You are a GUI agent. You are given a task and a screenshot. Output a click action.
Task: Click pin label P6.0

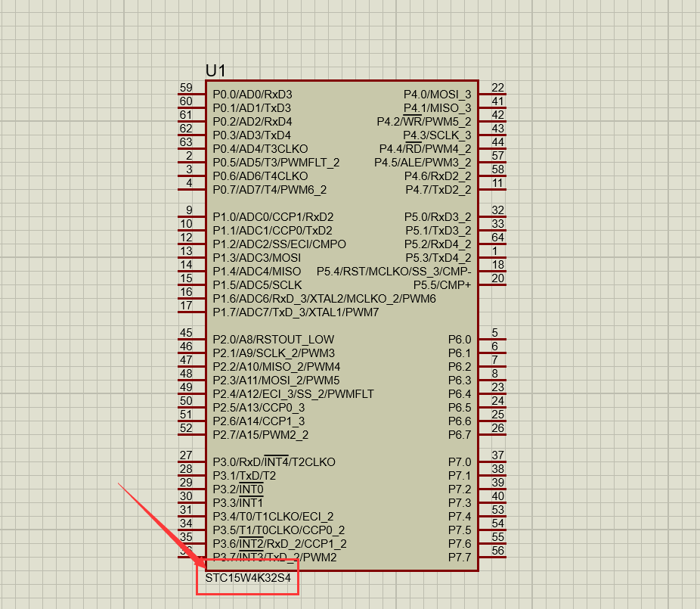click(x=460, y=340)
